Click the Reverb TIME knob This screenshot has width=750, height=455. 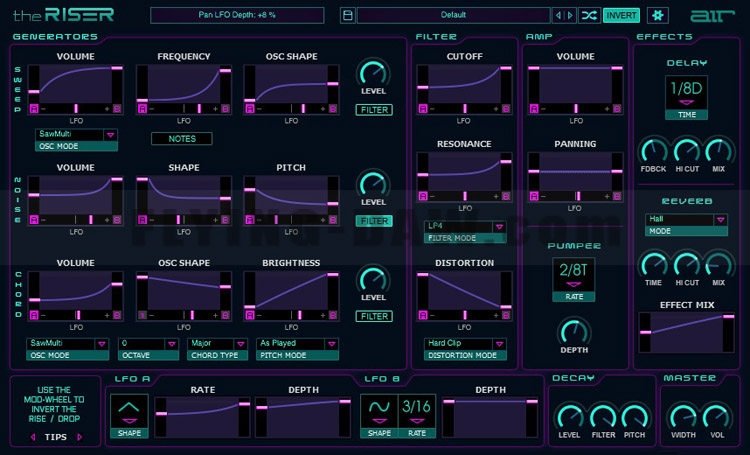(x=653, y=264)
